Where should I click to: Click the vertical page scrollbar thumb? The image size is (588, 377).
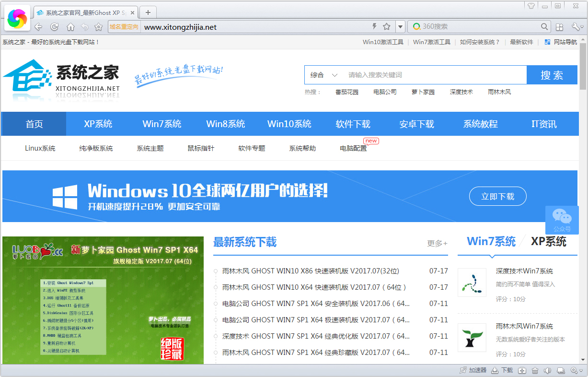583,66
